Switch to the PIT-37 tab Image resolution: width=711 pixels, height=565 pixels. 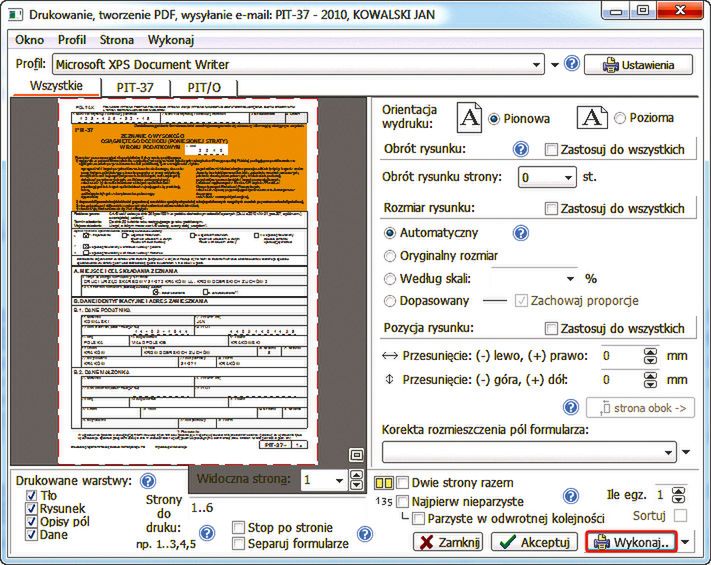tap(135, 87)
